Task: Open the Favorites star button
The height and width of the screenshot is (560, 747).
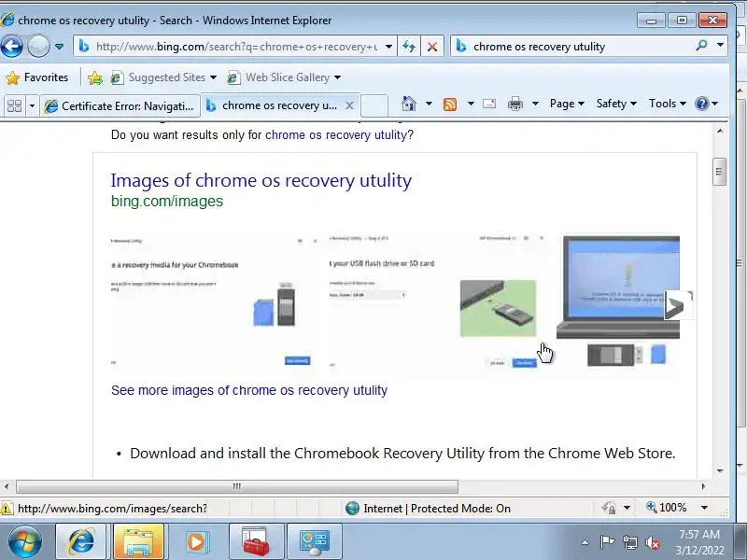Action: [37, 77]
